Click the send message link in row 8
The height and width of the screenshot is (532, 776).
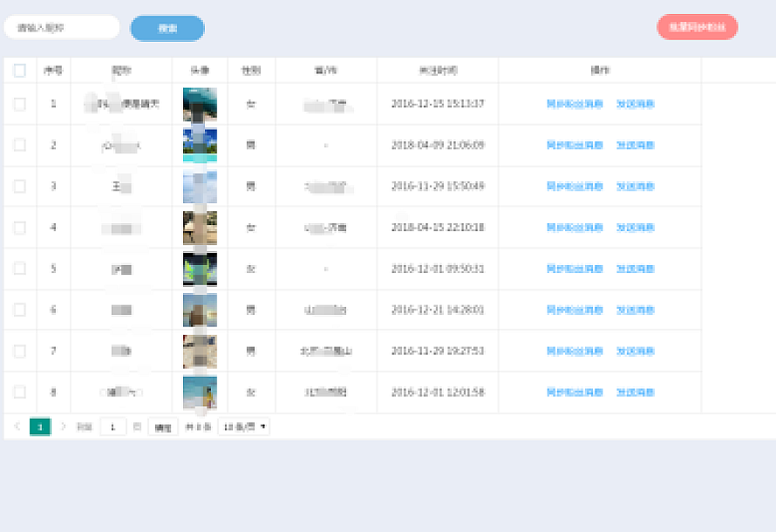tap(635, 392)
